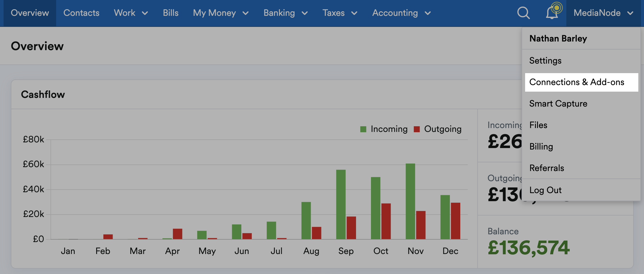The height and width of the screenshot is (274, 644).
Task: Open the Banking dropdown menu
Action: pos(285,13)
